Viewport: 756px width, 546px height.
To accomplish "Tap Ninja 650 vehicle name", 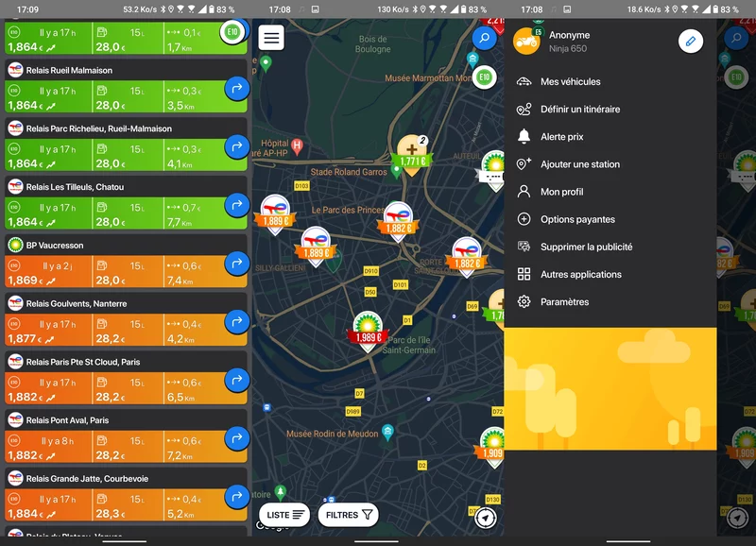I will pos(568,49).
